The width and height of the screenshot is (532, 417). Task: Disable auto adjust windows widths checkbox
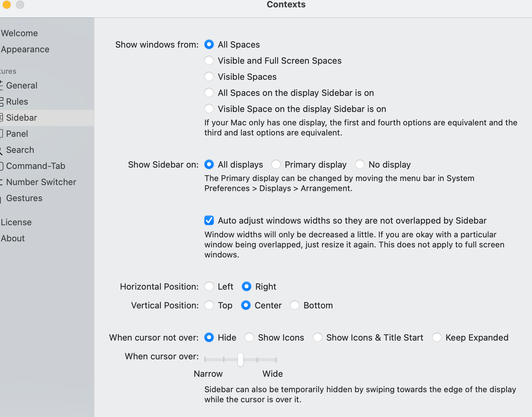(x=209, y=221)
